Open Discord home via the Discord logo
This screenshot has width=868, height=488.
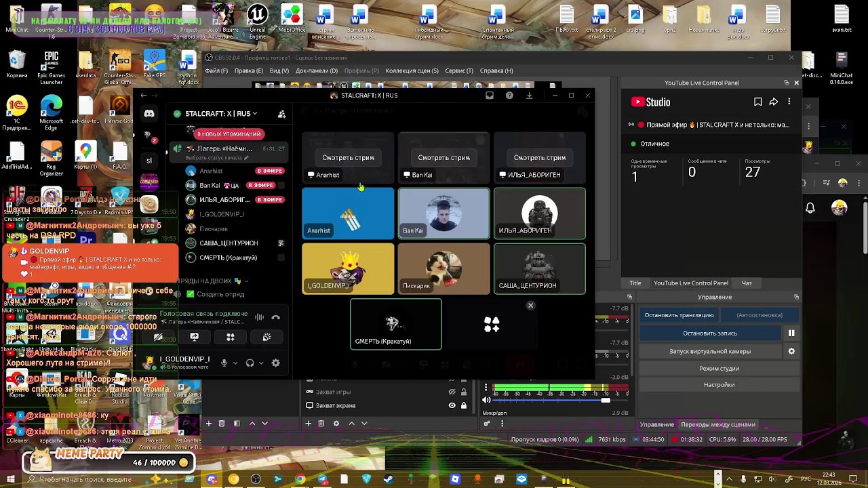pyautogui.click(x=149, y=114)
